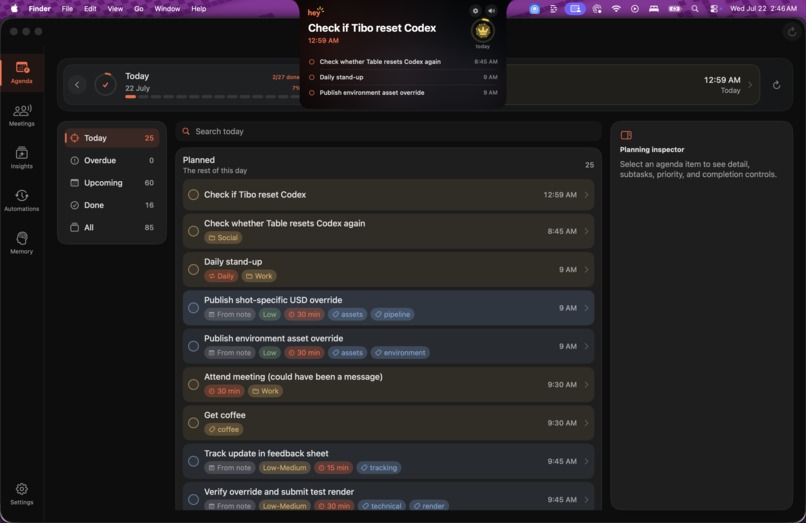Click the Social tag on Codex task

tap(223, 238)
